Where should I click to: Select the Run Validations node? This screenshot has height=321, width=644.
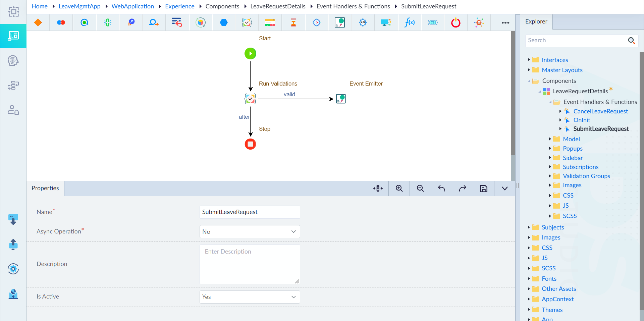[250, 99]
